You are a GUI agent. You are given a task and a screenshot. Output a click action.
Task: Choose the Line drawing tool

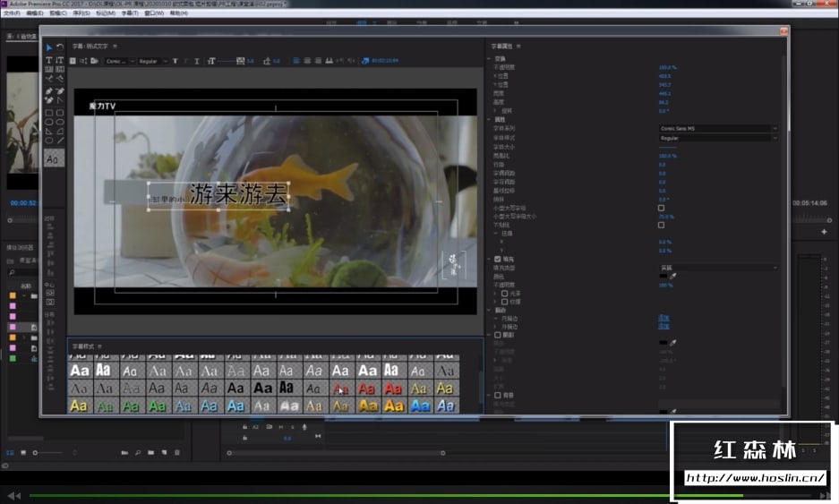60,140
